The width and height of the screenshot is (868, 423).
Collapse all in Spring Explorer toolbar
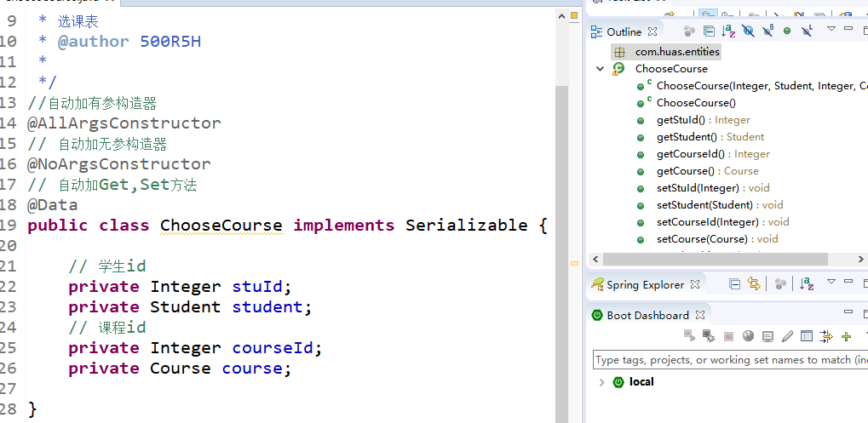(x=734, y=284)
